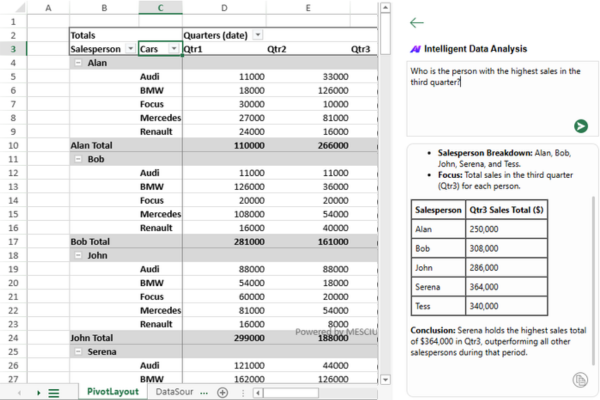Go to previous sheet tab arrow

click(x=19, y=393)
